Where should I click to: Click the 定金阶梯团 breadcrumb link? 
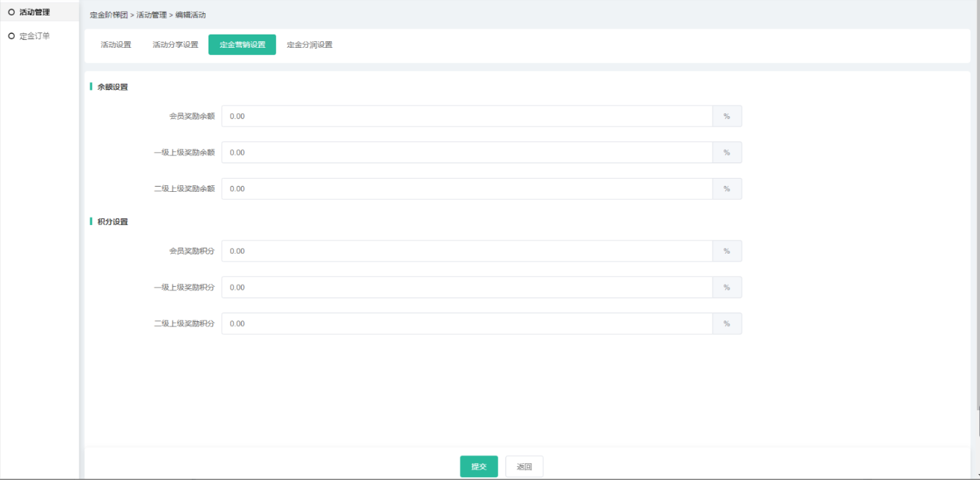[109, 15]
